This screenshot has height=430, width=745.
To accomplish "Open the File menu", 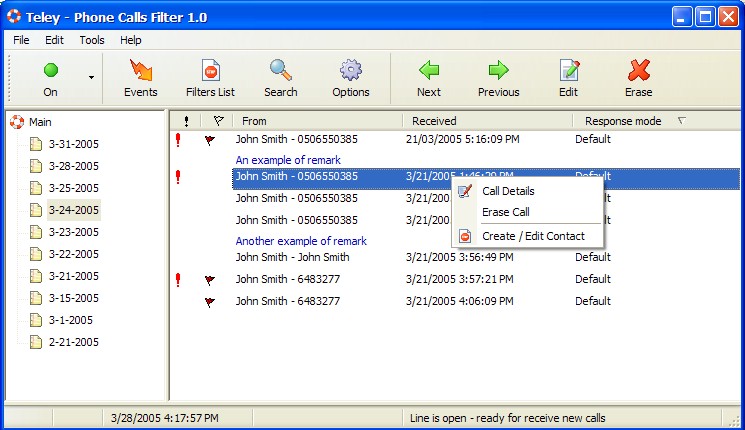I will point(21,40).
